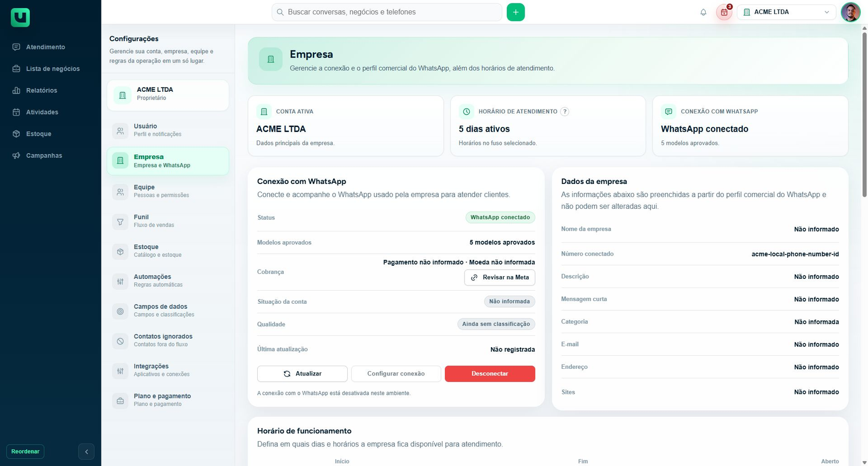Click the help icon beside Horário de atendimento
868x466 pixels.
click(x=565, y=111)
